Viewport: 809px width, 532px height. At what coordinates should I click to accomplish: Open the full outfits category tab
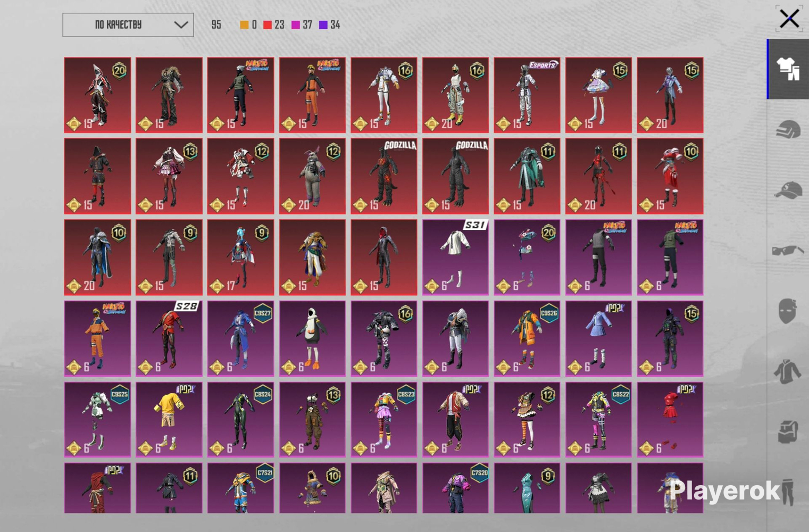pos(788,69)
